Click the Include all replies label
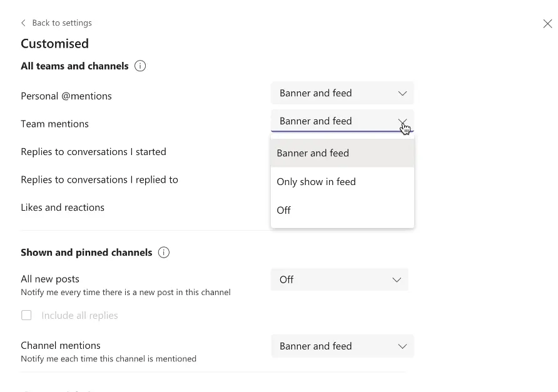This screenshot has width=558, height=392. [x=79, y=316]
